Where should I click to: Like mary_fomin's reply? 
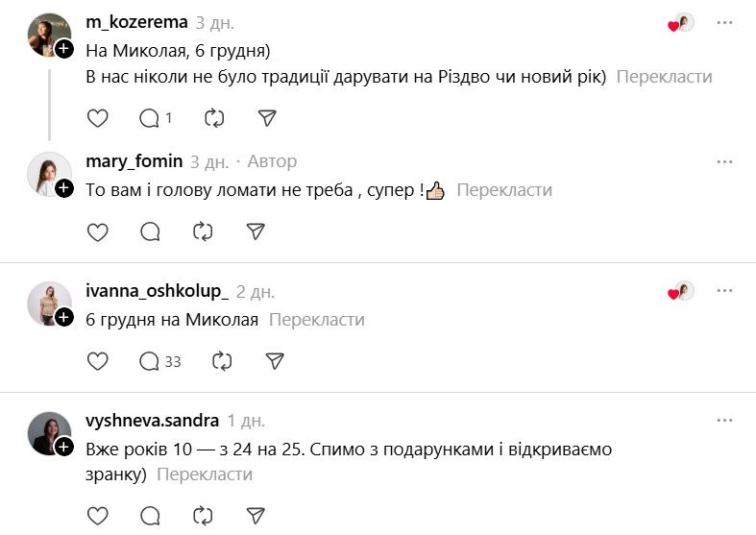click(x=98, y=231)
